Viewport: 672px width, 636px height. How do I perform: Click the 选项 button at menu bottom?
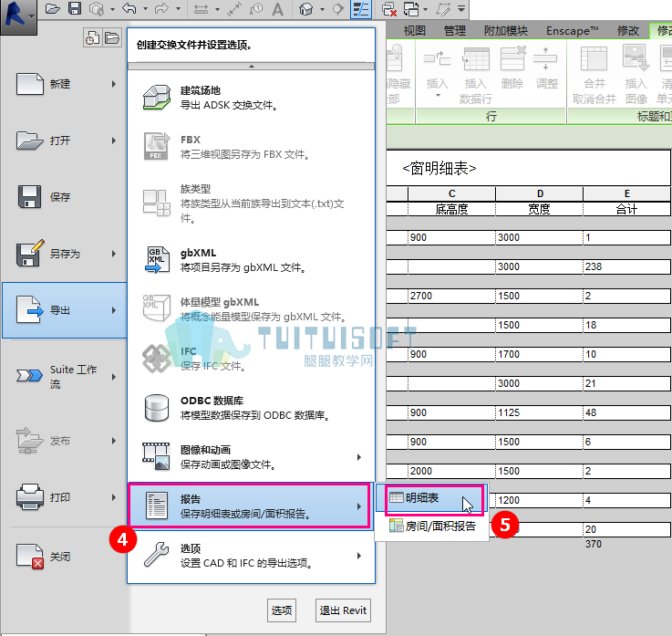click(x=282, y=610)
